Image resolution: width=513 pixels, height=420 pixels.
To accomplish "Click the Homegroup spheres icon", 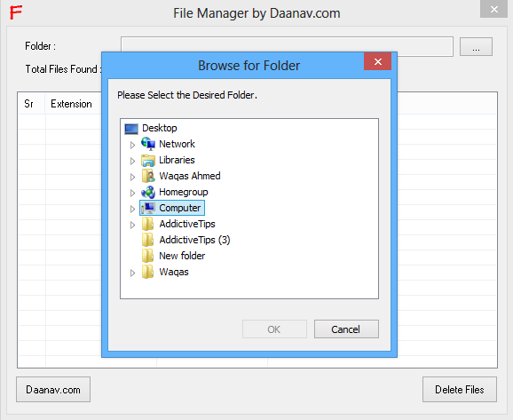I will [x=148, y=192].
